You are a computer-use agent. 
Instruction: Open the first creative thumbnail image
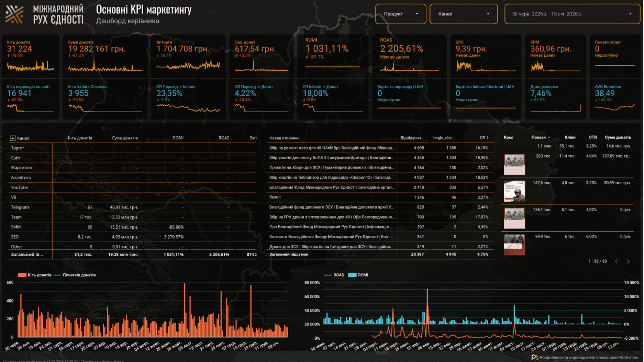pyautogui.click(x=514, y=164)
